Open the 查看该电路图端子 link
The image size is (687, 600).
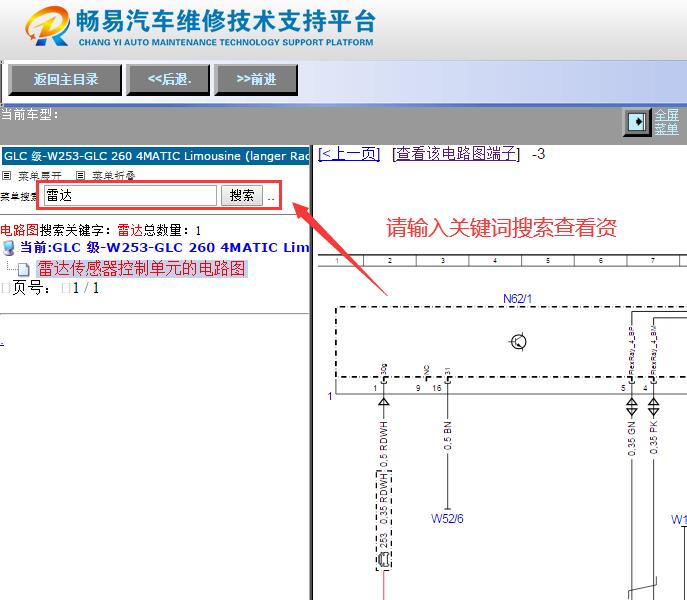click(x=456, y=154)
